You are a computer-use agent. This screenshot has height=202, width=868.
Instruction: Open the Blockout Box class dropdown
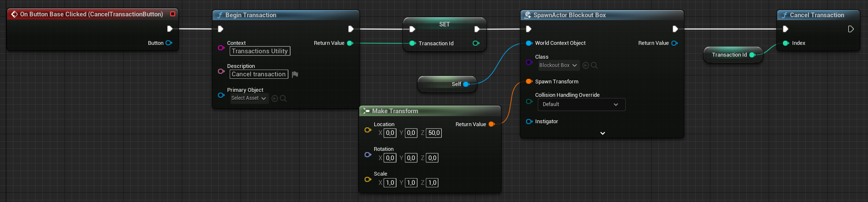coord(558,65)
